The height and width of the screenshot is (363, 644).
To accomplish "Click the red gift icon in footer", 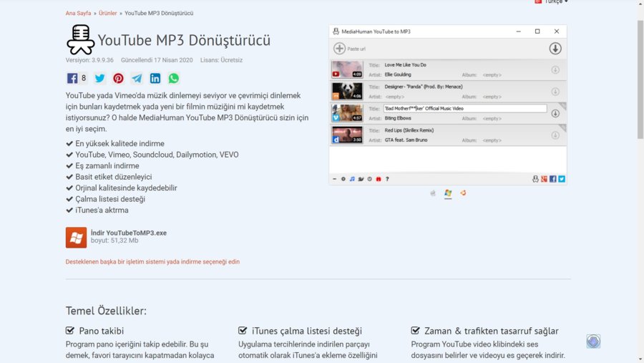I will click(x=379, y=179).
